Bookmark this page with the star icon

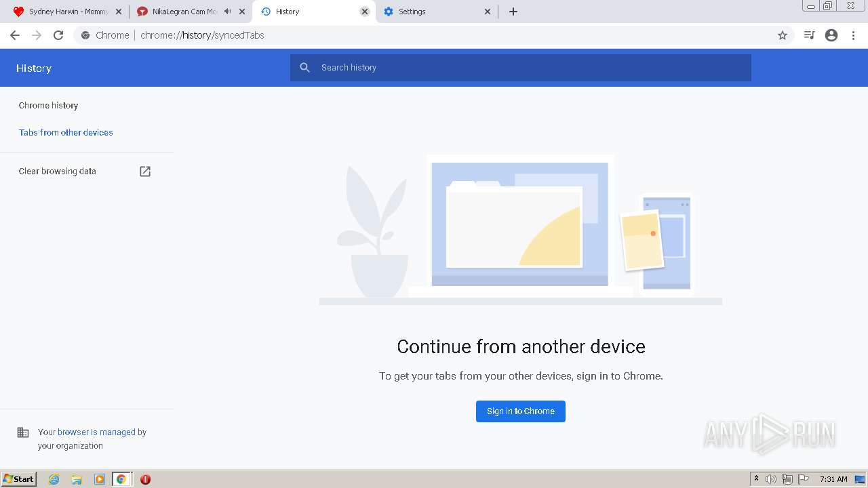783,35
